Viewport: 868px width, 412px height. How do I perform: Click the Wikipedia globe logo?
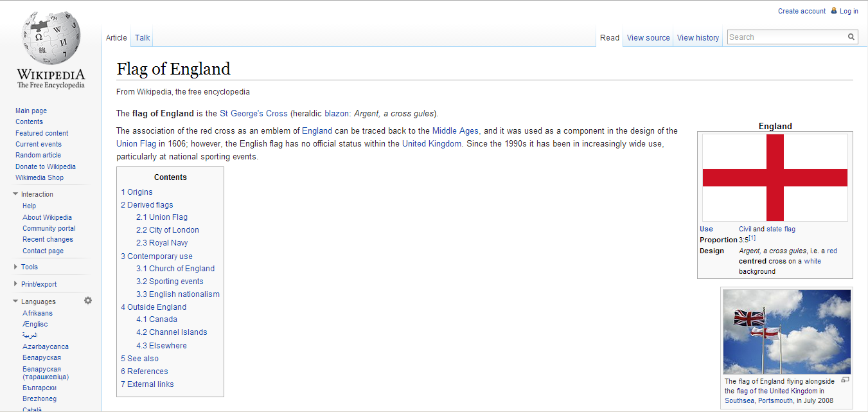pyautogui.click(x=51, y=39)
